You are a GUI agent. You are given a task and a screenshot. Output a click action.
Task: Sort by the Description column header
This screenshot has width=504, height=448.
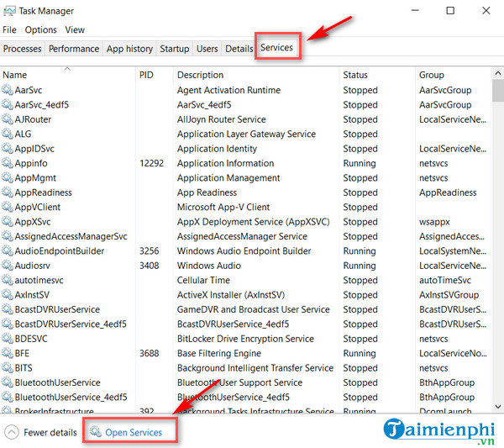tap(256, 75)
